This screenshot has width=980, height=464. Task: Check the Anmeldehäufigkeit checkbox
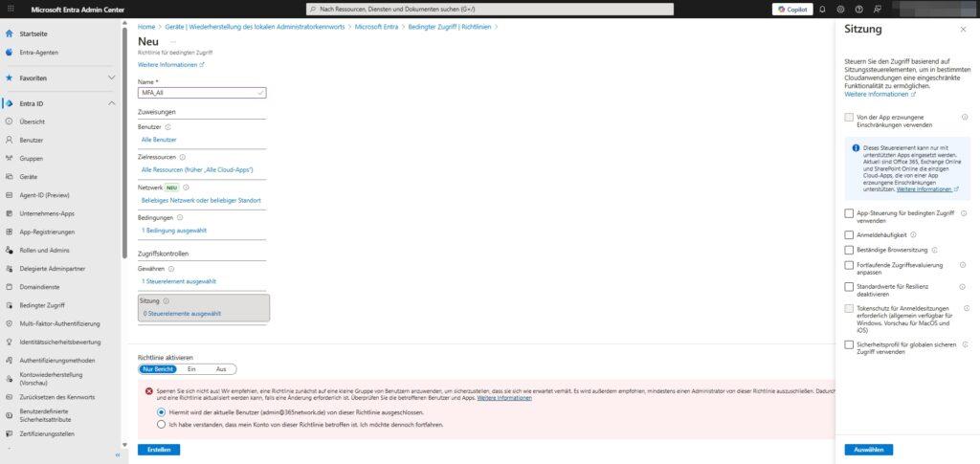pos(849,234)
